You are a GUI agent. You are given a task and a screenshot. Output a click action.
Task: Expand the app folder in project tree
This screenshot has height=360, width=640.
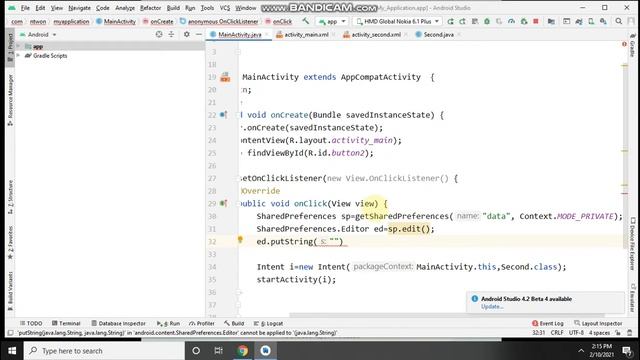pyautogui.click(x=18, y=46)
